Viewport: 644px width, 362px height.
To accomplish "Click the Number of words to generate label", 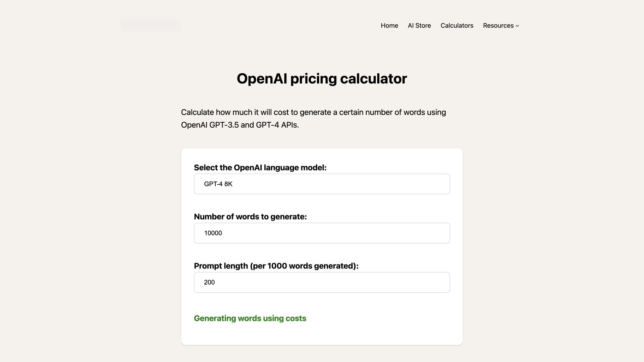I will [x=250, y=217].
